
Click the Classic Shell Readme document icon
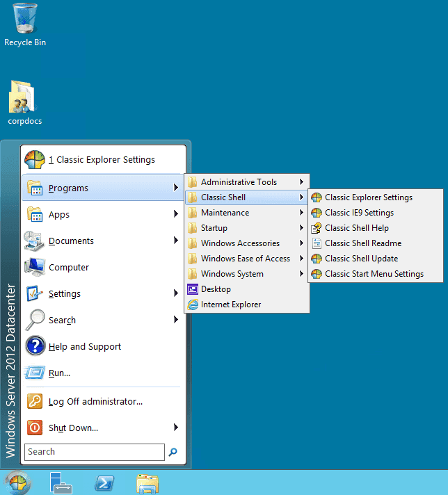coord(317,243)
